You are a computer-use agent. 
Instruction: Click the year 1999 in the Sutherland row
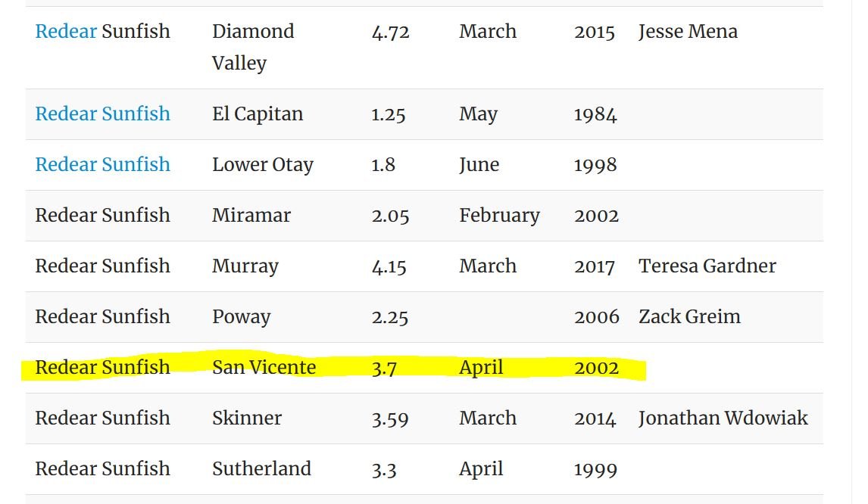click(x=595, y=470)
